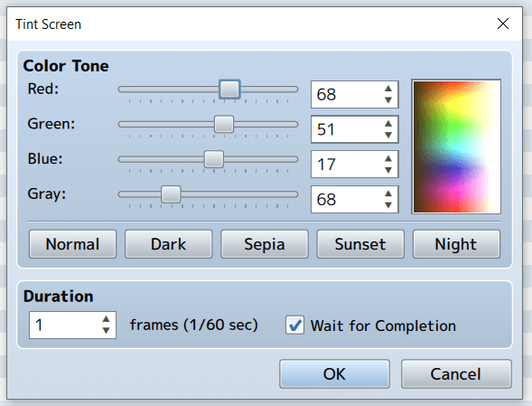The image size is (532, 406).
Task: Decrease the Green value with down arrow
Action: (388, 135)
